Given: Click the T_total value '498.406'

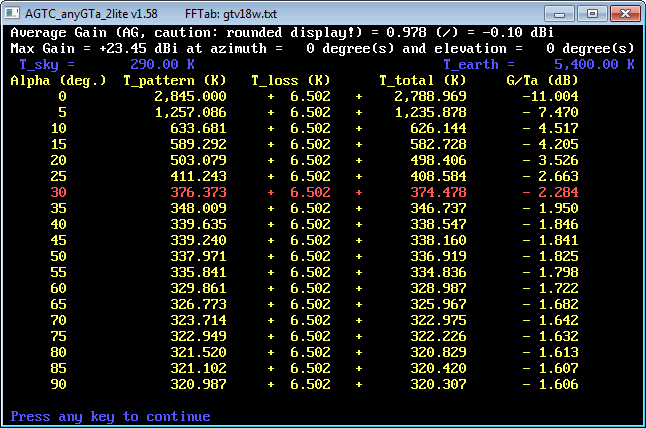Looking at the screenshot, I should pos(438,160).
